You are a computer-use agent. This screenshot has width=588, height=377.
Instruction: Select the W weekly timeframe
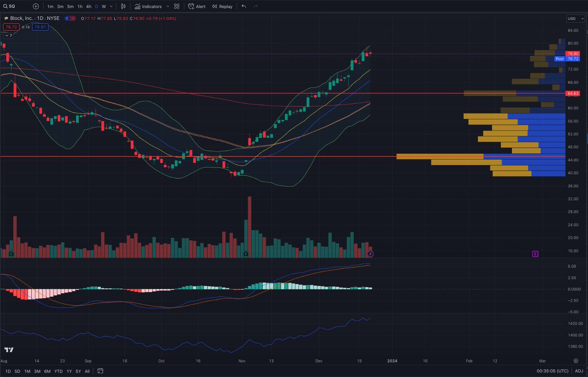(103, 7)
